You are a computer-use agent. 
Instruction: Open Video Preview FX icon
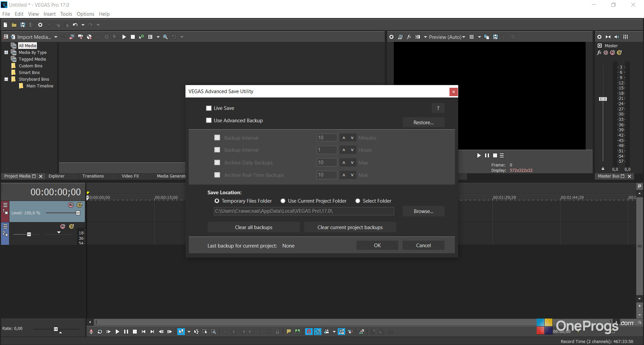coord(409,37)
